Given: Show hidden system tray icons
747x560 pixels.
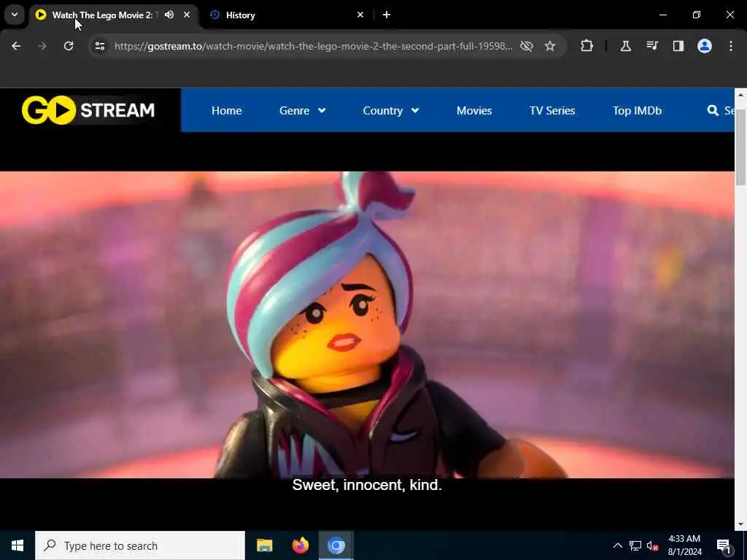Looking at the screenshot, I should click(617, 545).
